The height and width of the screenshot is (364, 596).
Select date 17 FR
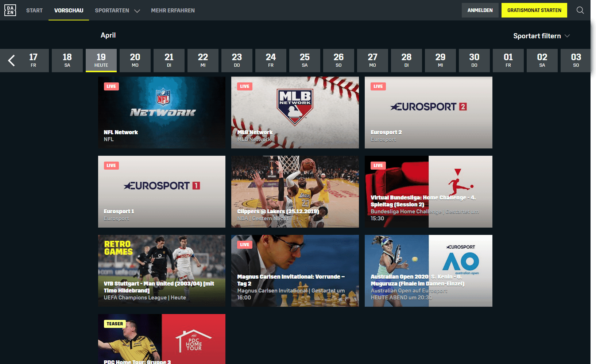(x=33, y=61)
